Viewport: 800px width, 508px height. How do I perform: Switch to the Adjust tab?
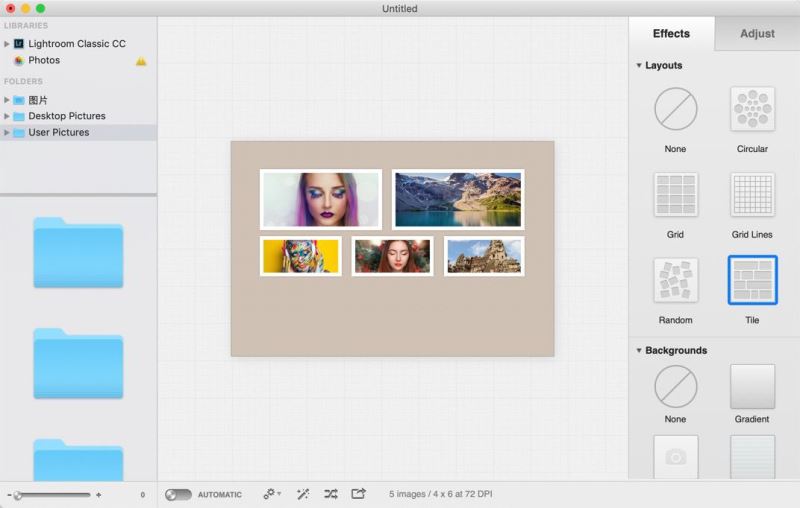pos(757,34)
